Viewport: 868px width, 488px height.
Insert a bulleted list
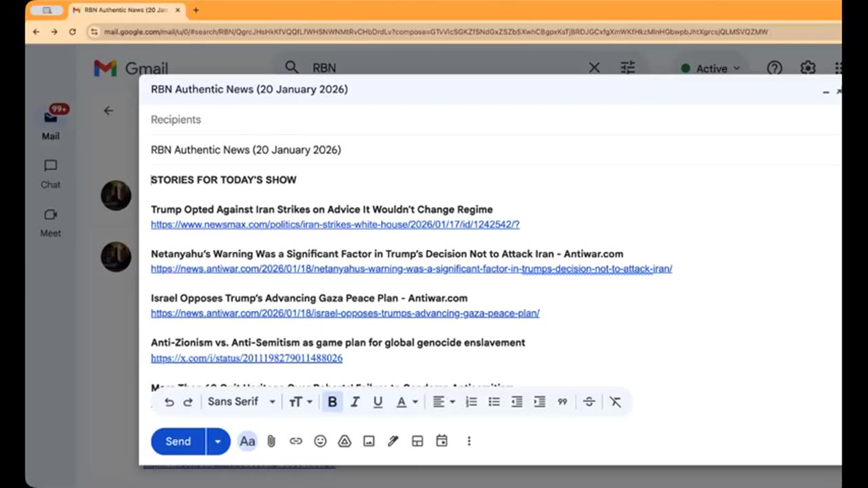494,402
